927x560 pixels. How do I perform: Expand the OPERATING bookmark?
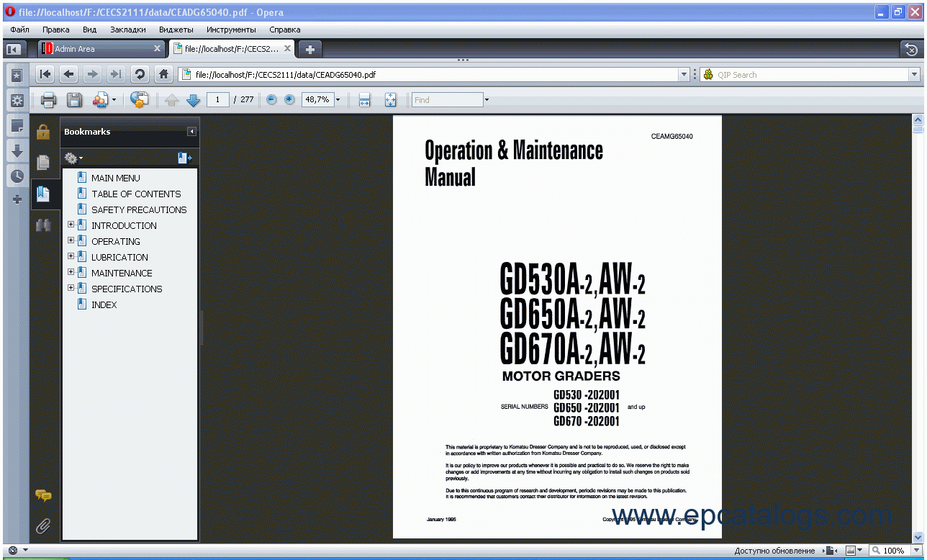[x=71, y=241]
